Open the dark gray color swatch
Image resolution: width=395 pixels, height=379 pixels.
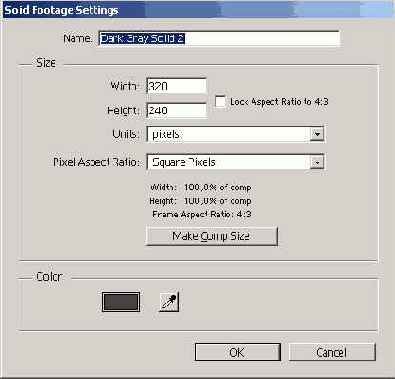[x=121, y=302]
